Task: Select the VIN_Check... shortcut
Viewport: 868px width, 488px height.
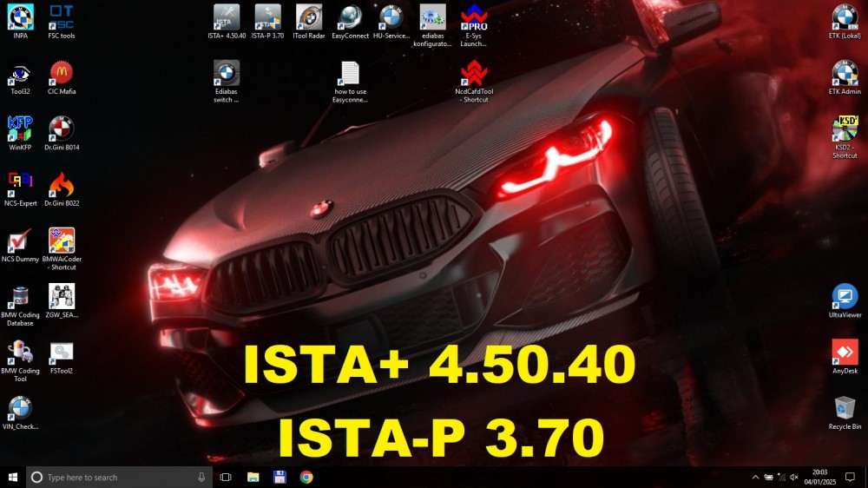Action: pyautogui.click(x=21, y=412)
